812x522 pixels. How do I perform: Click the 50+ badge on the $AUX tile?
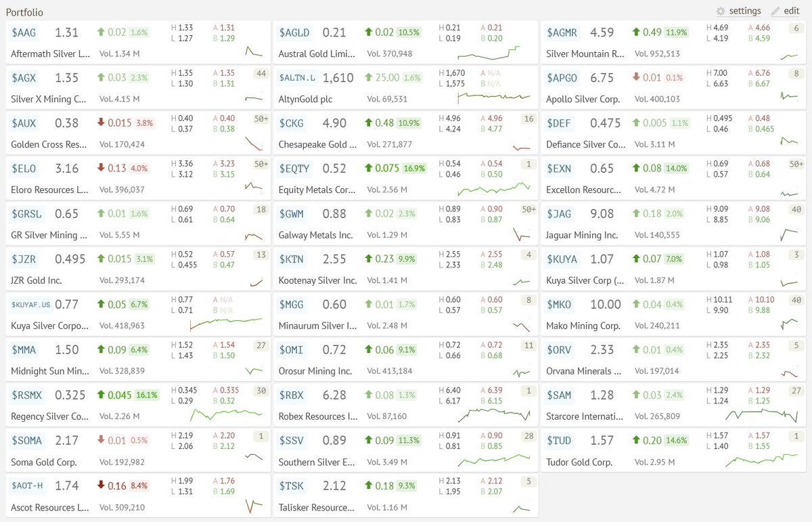pyautogui.click(x=261, y=118)
